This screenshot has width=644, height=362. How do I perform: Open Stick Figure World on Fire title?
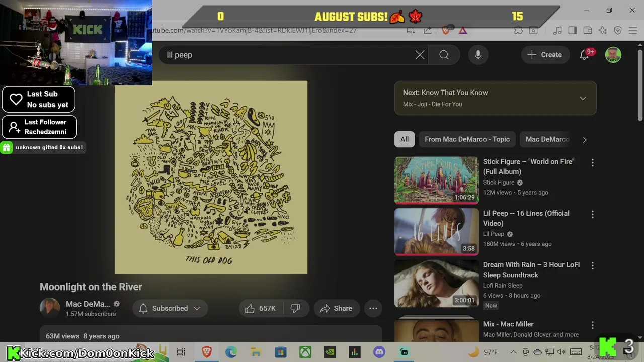point(528,166)
